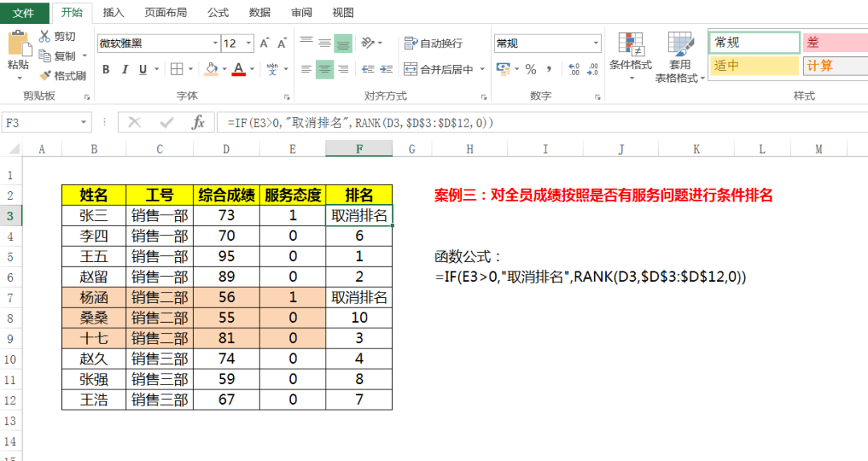Apply the 计算 cell style
Image resolution: width=868 pixels, height=461 pixels.
[x=835, y=66]
